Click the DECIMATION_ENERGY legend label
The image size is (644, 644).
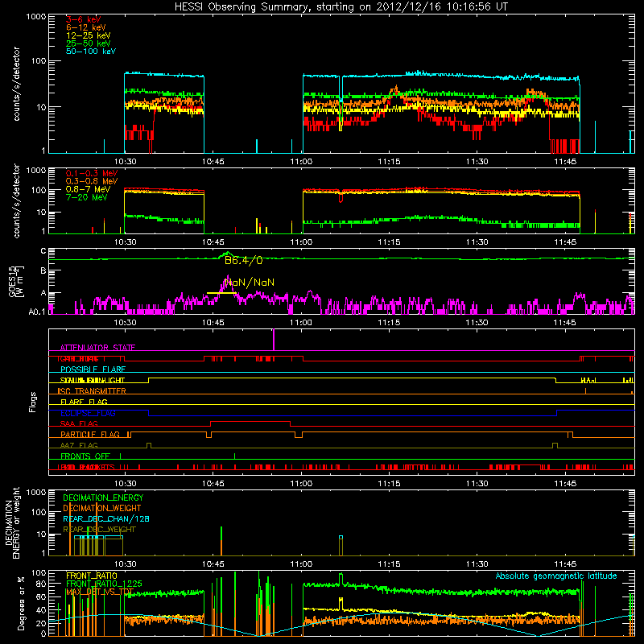click(x=103, y=497)
